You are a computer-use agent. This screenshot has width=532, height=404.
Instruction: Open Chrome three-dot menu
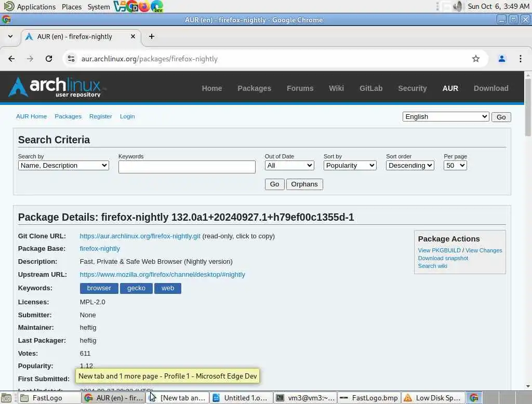pyautogui.click(x=521, y=59)
